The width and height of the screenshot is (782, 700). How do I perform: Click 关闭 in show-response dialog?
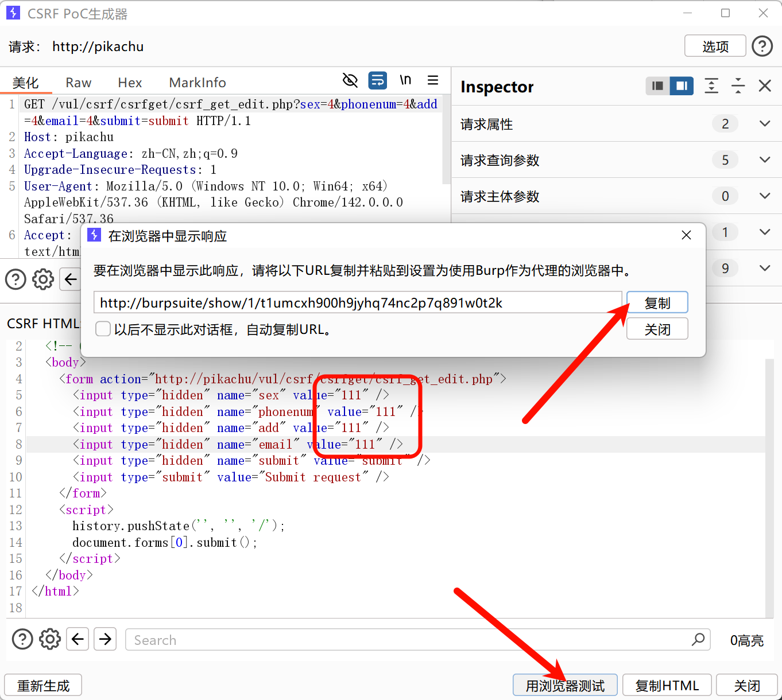pyautogui.click(x=657, y=329)
